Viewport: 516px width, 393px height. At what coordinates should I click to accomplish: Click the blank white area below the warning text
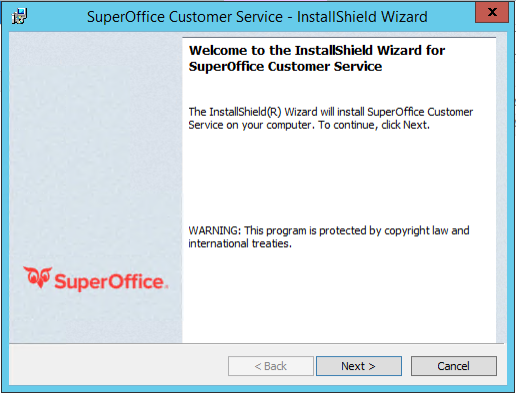pyautogui.click(x=339, y=296)
